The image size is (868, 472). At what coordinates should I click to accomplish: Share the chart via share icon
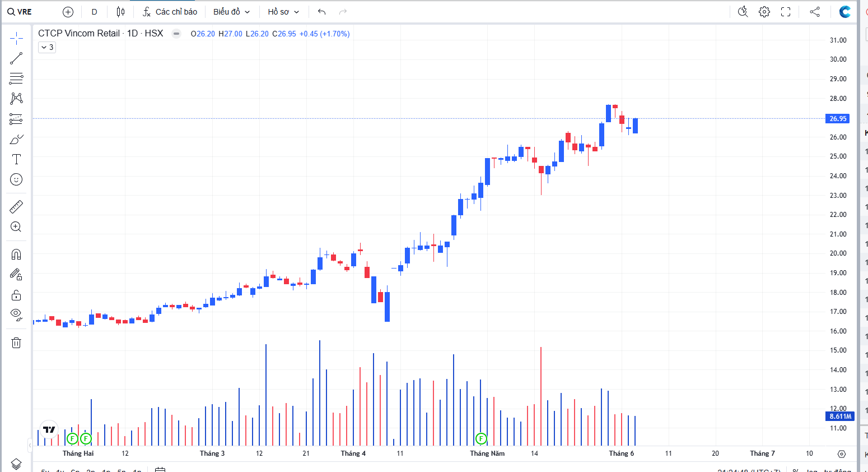[815, 12]
